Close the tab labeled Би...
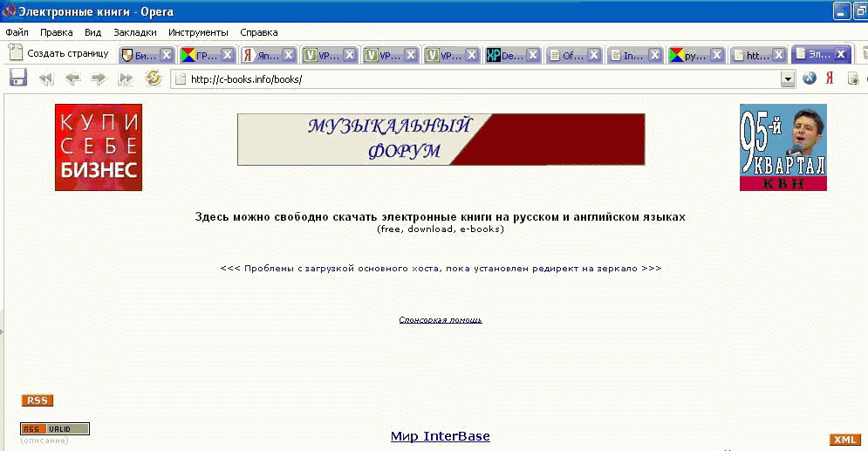 pos(167,54)
